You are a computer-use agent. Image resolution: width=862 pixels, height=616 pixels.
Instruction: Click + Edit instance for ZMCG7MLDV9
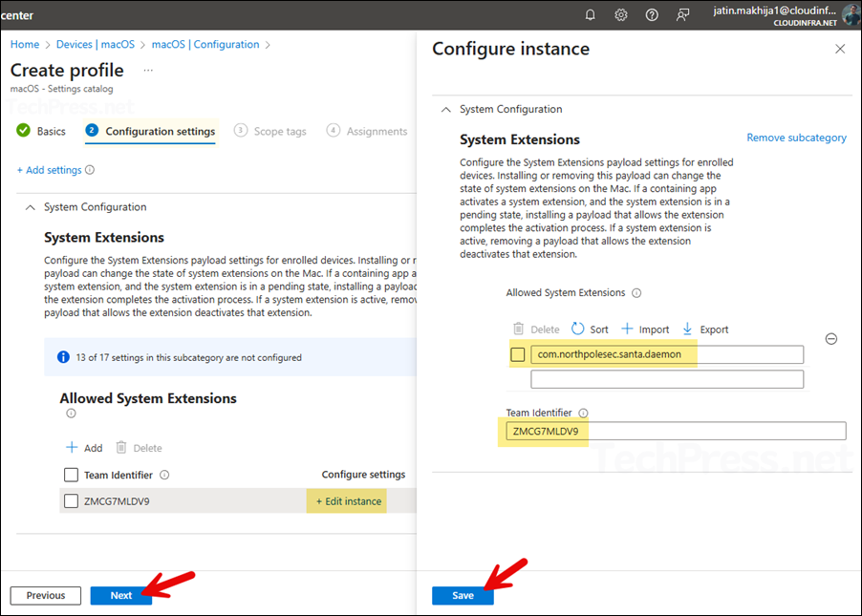tap(349, 501)
